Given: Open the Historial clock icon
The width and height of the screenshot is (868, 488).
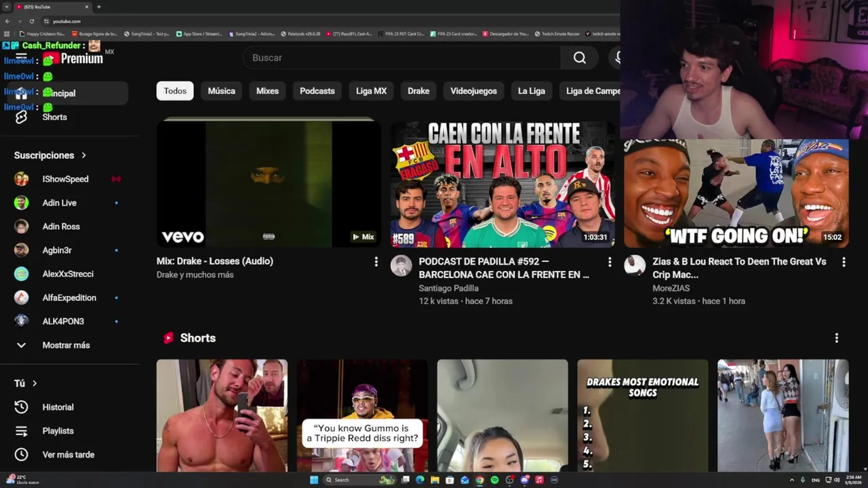Looking at the screenshot, I should (x=21, y=407).
